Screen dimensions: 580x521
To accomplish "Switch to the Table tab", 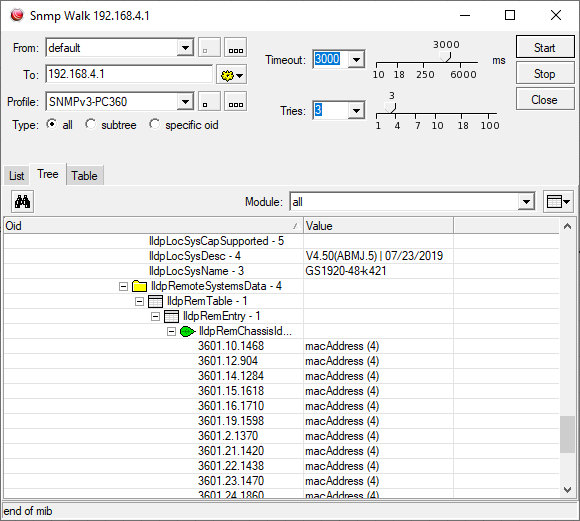I will point(84,175).
